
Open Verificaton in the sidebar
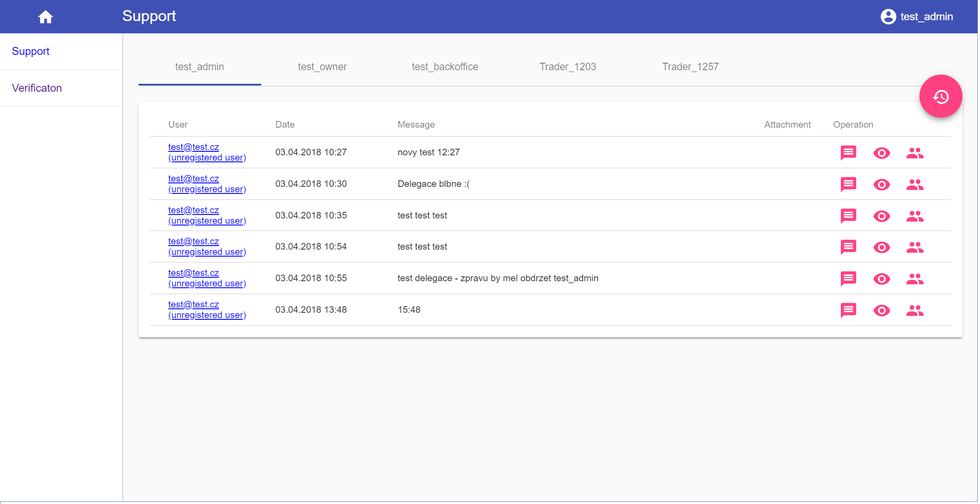click(37, 88)
